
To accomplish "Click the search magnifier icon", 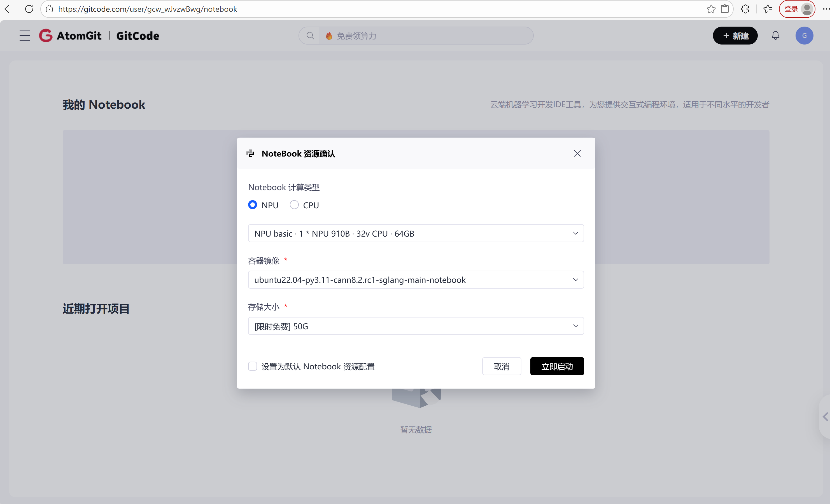I will tap(310, 35).
